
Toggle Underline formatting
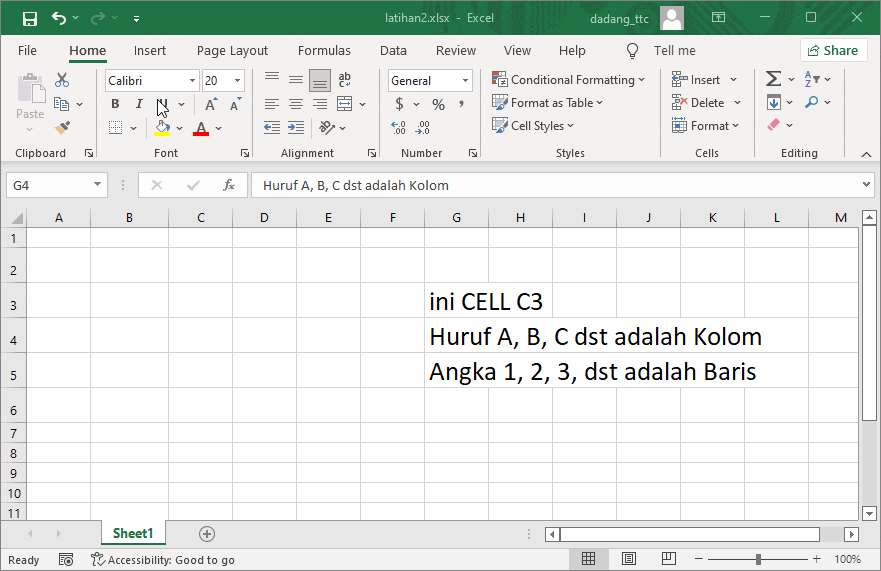(x=162, y=104)
